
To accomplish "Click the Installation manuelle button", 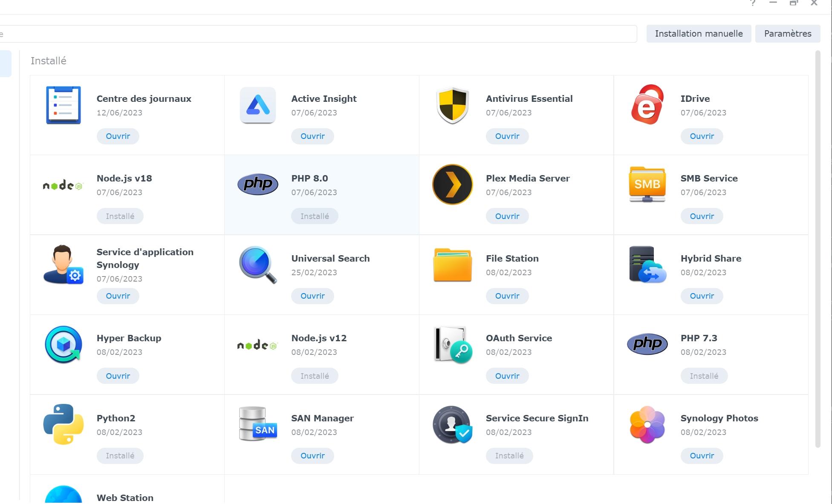I will tap(699, 34).
